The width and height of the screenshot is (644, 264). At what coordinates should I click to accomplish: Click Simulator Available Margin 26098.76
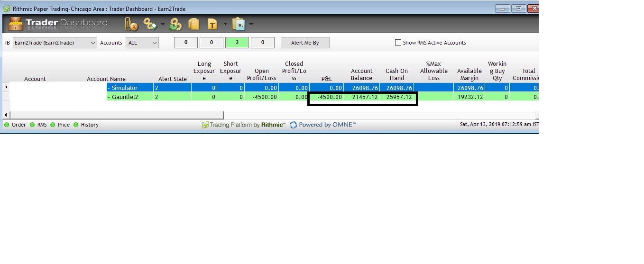pos(469,88)
